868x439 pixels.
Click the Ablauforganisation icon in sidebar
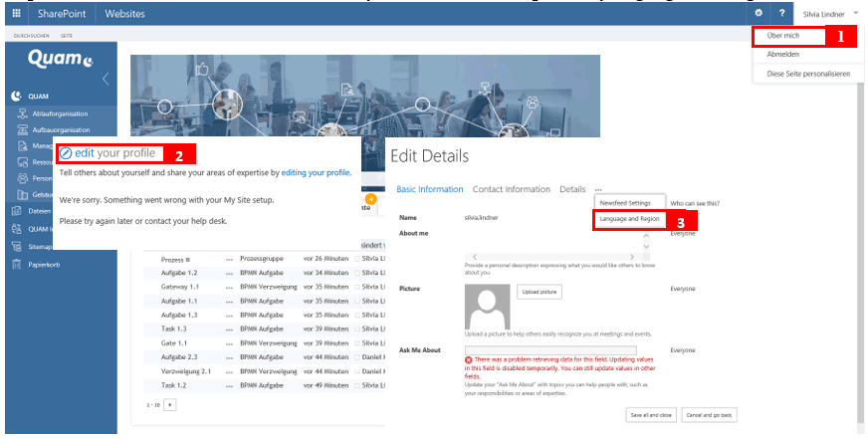coord(23,113)
